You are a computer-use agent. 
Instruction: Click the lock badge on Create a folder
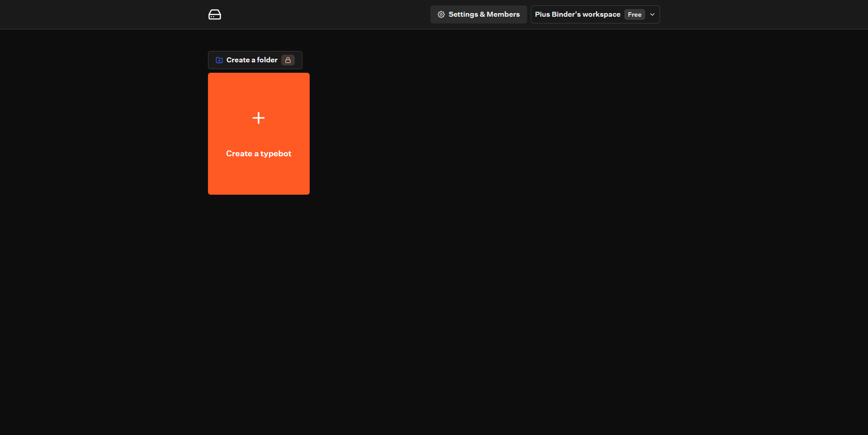288,60
